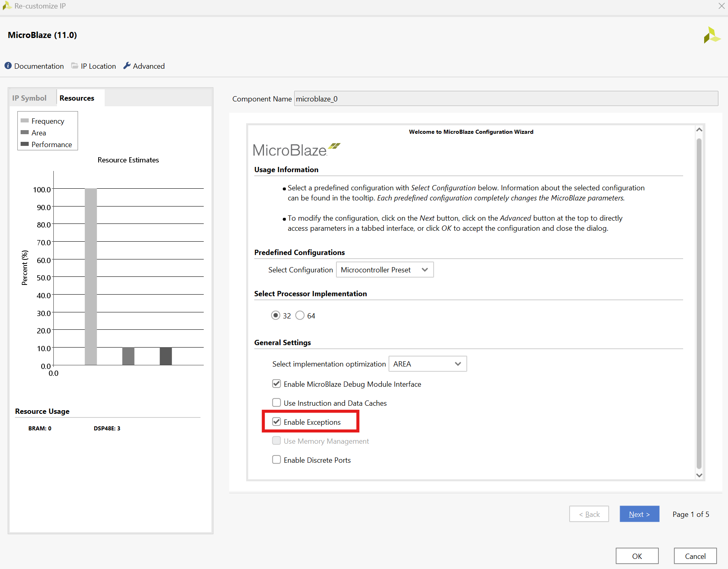
Task: Click the Performance bar in resource chart
Action: (166, 356)
